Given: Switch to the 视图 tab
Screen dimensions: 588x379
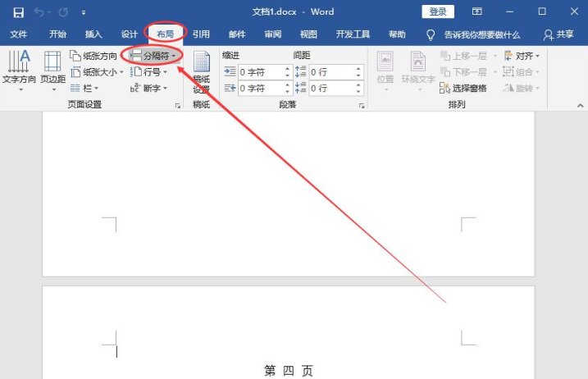Looking at the screenshot, I should click(308, 34).
